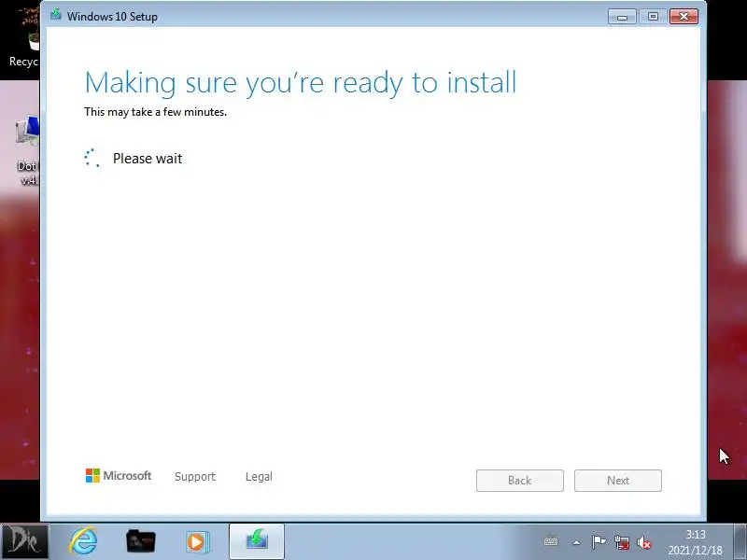Click 'This may take a few minutes.' text
This screenshot has width=747, height=560.
coord(155,112)
